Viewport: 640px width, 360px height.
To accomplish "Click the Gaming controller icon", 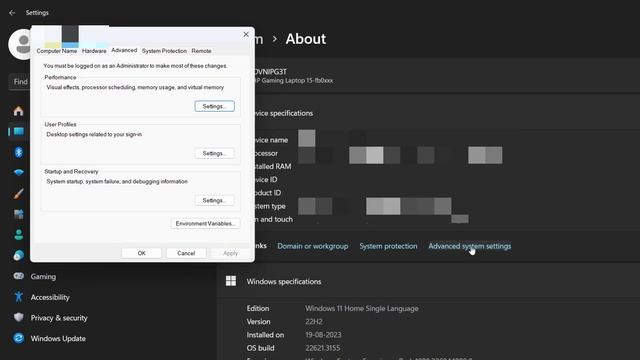I will click(18, 276).
